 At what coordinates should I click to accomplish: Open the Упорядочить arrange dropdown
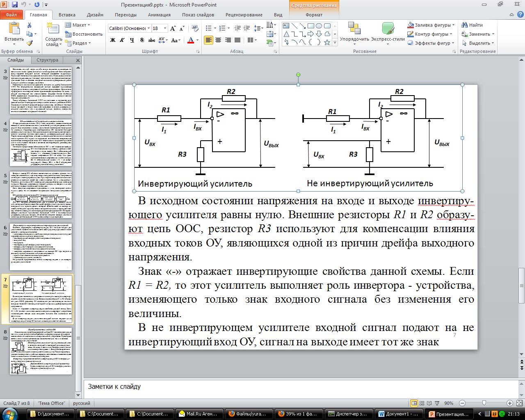(354, 33)
